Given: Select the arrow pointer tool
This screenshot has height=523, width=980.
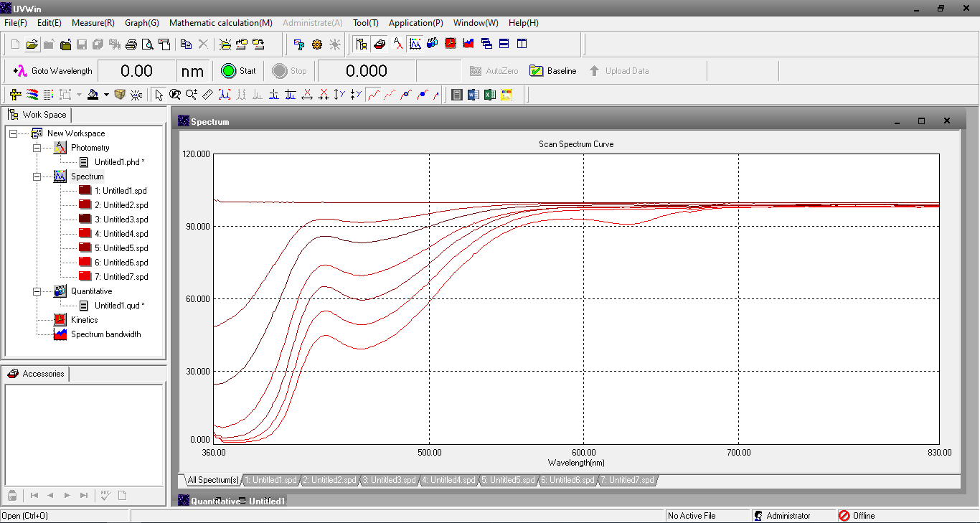Looking at the screenshot, I should coord(159,95).
